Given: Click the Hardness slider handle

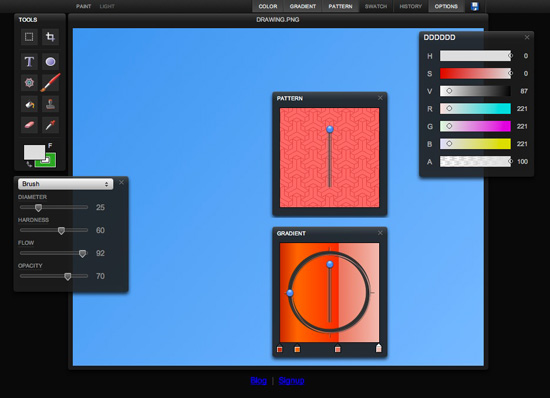Looking at the screenshot, I should [x=61, y=230].
